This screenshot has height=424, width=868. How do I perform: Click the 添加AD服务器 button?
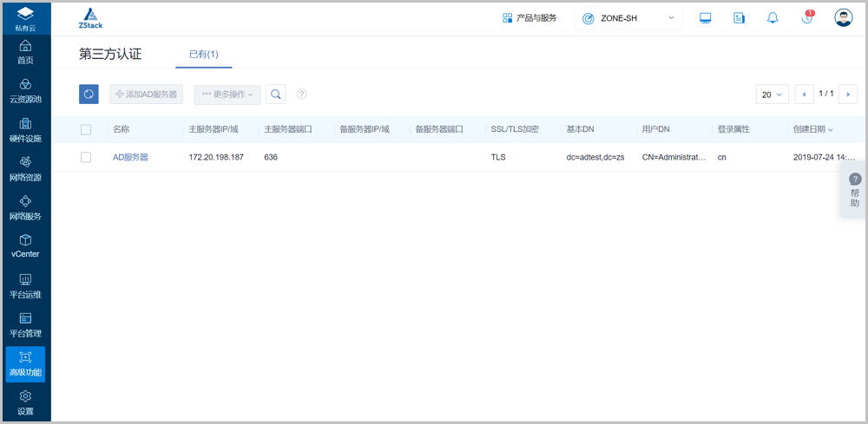pyautogui.click(x=146, y=94)
